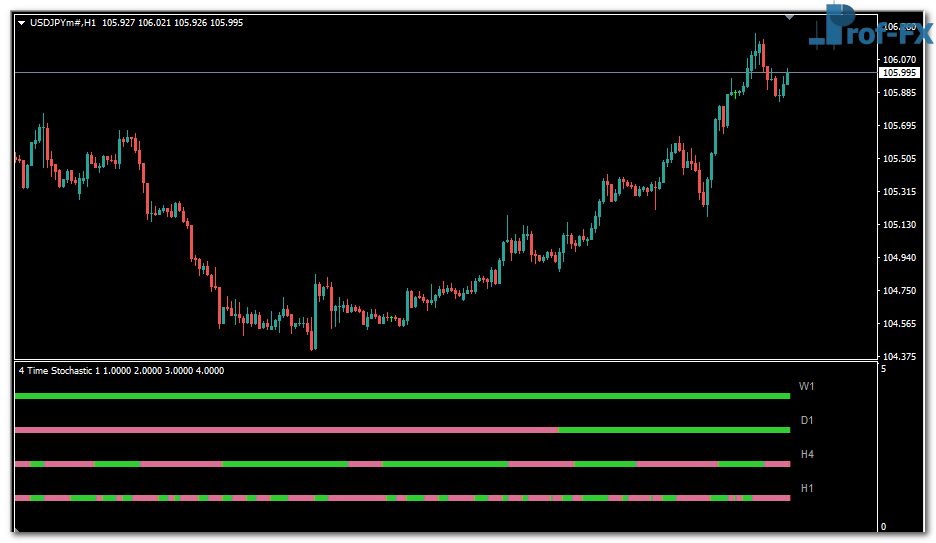Viewport: 936px width, 543px height.
Task: Click the H1 timeframe label
Action: [x=807, y=488]
